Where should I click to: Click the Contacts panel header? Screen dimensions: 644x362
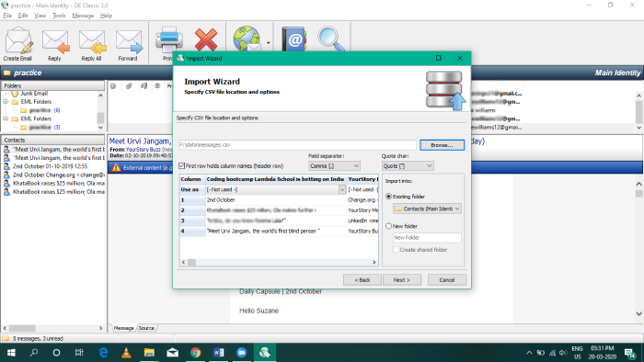click(52, 140)
